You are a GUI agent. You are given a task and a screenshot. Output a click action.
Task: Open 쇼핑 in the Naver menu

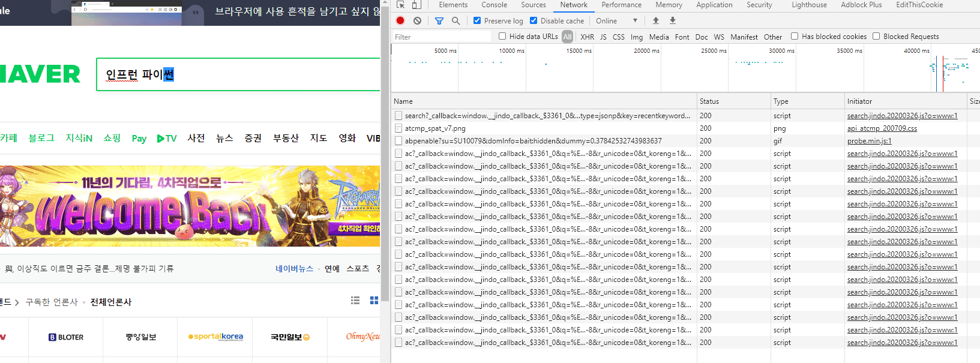(x=112, y=138)
